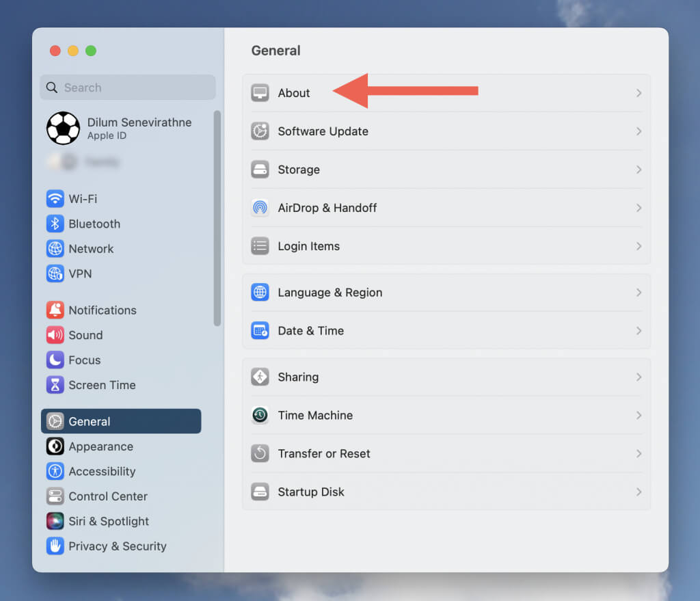Click the Storage drive icon
Image resolution: width=700 pixels, height=601 pixels.
click(x=260, y=170)
